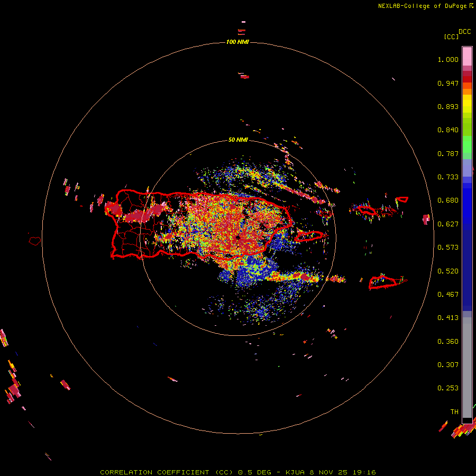
Task: Click the NEXLAB-College of DuPage header text
Action: point(425,6)
